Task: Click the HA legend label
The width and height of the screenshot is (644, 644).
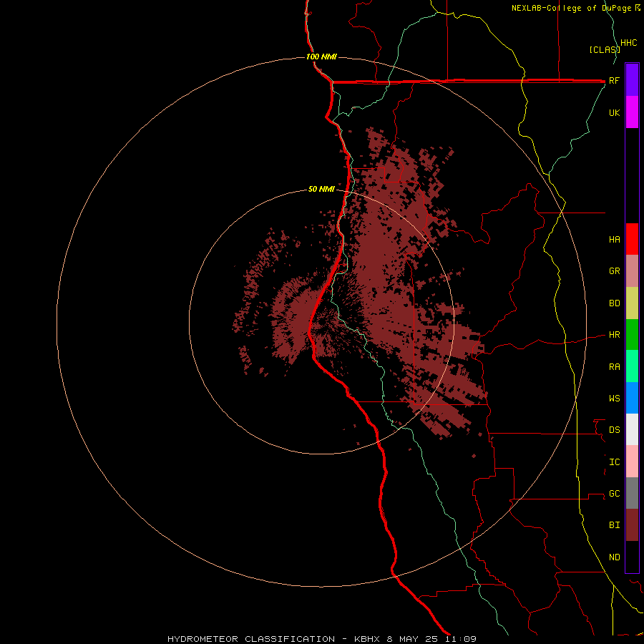Action: click(614, 239)
